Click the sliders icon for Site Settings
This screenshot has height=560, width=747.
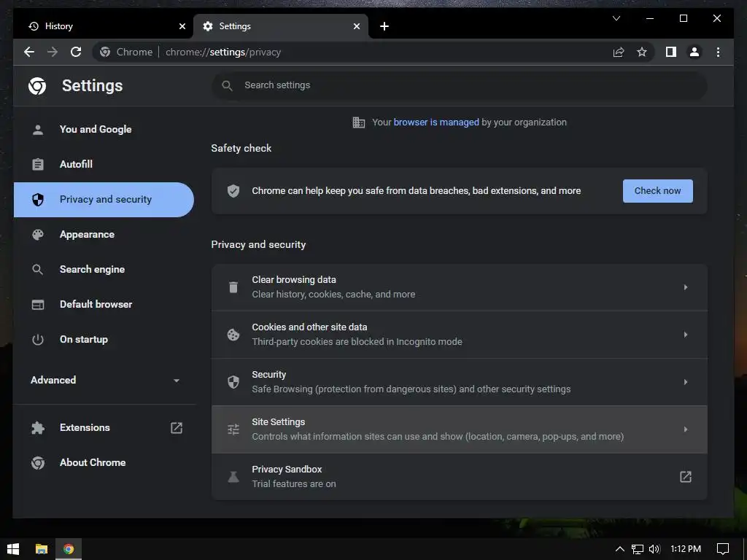[x=233, y=429]
